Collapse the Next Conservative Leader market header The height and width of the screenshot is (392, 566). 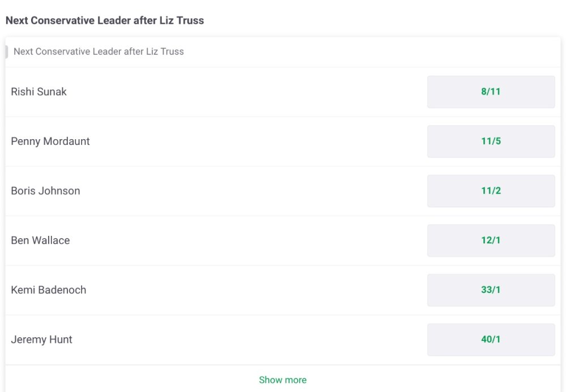click(98, 51)
